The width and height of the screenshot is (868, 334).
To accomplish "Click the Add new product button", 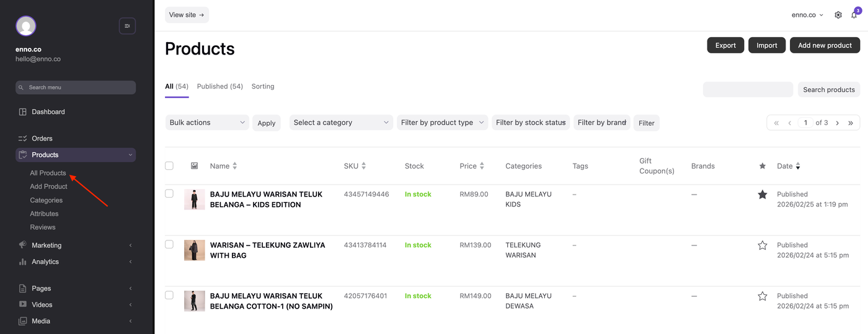I will (x=825, y=45).
